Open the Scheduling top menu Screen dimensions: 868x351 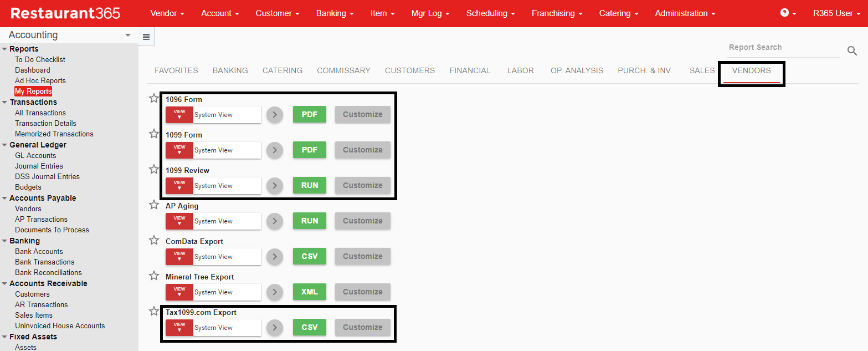tap(490, 13)
